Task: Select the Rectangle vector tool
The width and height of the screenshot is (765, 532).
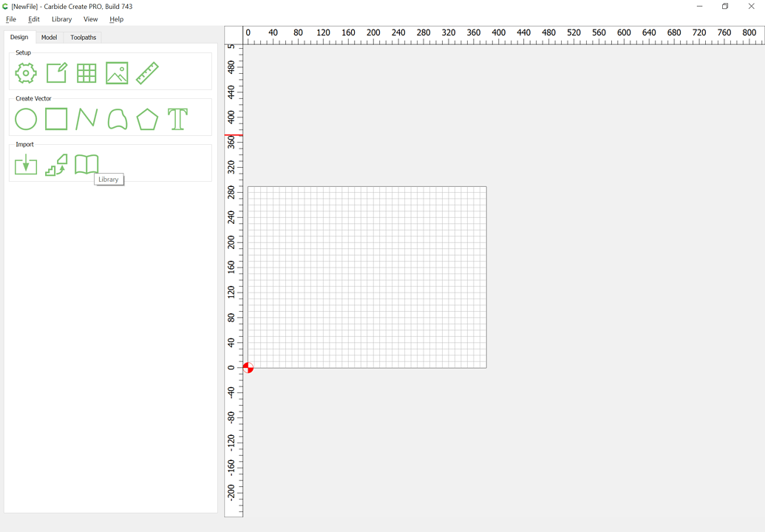Action: (x=56, y=119)
